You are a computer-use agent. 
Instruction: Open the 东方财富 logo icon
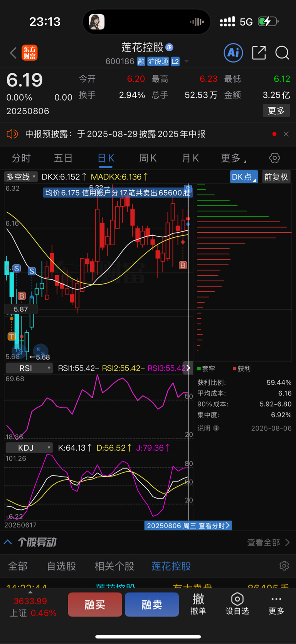click(30, 53)
